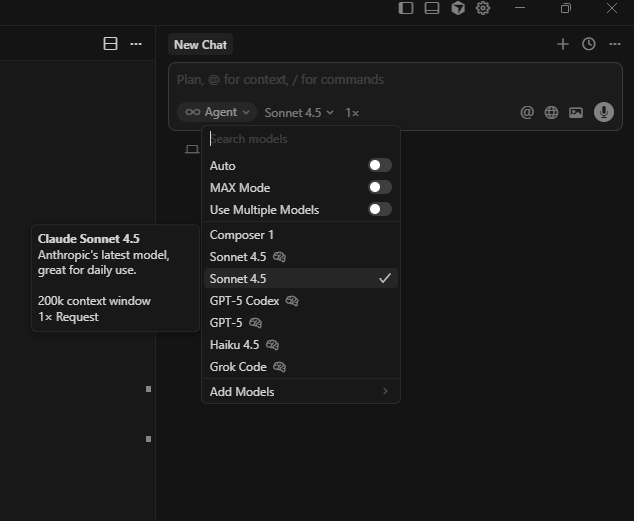Select Grok Code model
Image resolution: width=634 pixels, height=521 pixels.
point(301,367)
